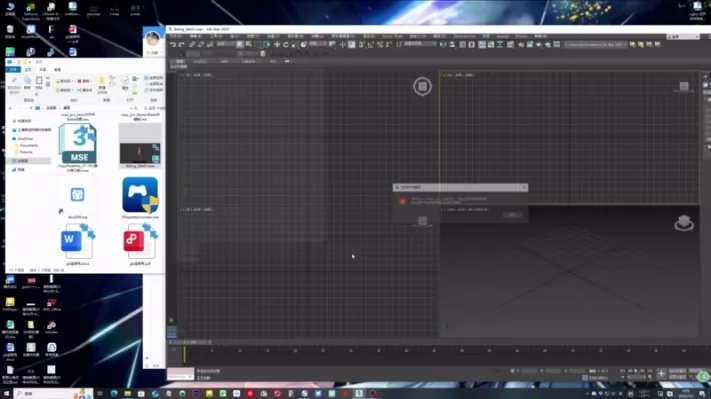711x399 pixels.
Task: Open the named selection sets dropdown
Action: [595, 44]
